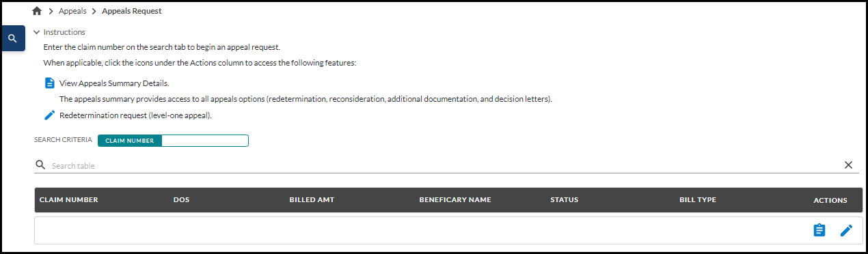Image resolution: width=868 pixels, height=254 pixels.
Task: Click the Redetermination request pencil icon in instructions
Action: click(x=49, y=115)
